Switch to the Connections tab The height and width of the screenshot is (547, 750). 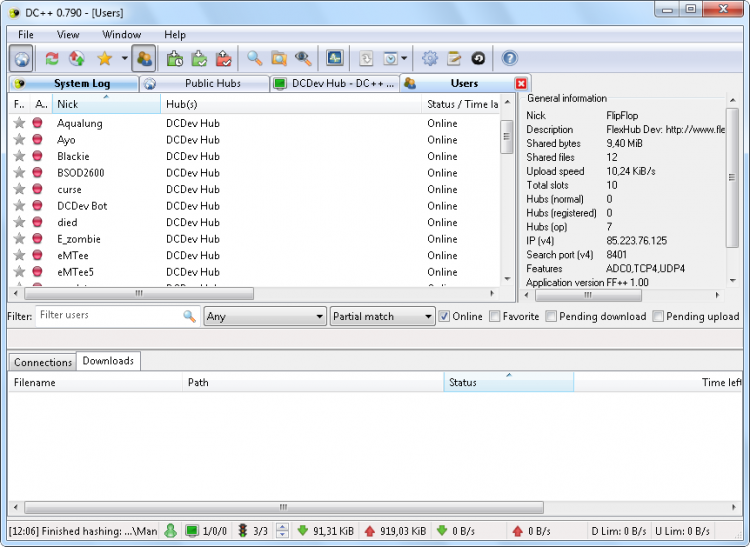(x=43, y=362)
